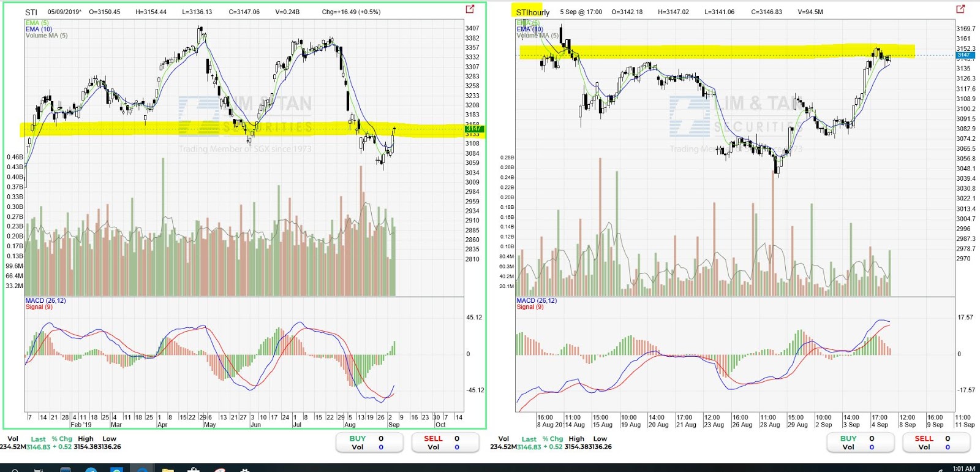The height and width of the screenshot is (472, 980).
Task: Click V=0.24B volume value
Action: (287, 12)
